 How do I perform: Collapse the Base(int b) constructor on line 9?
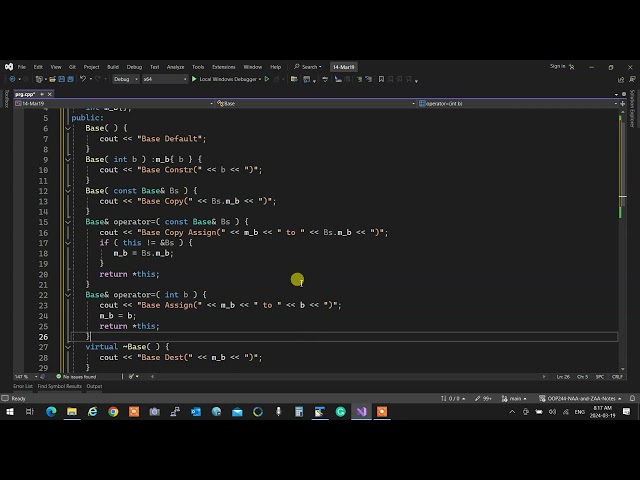point(68,160)
